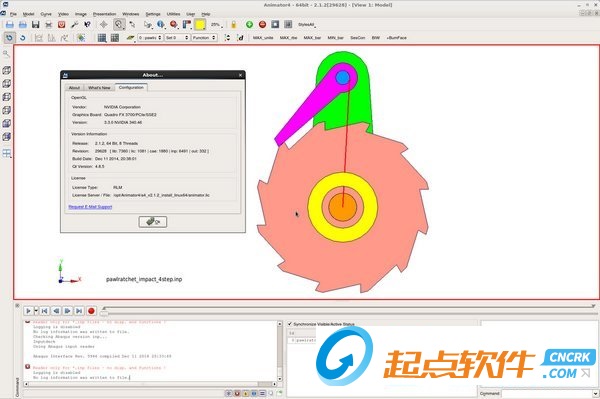Click the animation timeline slider handle
Viewport: 600px width, 399px height.
pyautogui.click(x=104, y=313)
